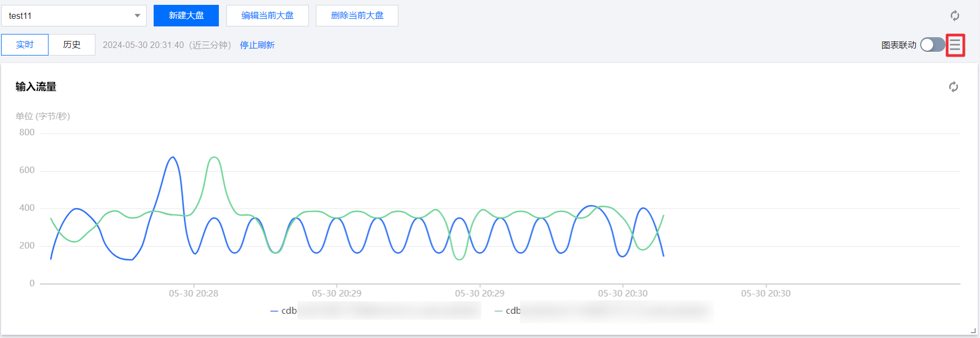980x338 pixels.
Task: Toggle the 图表联动 switch
Action: (x=932, y=45)
